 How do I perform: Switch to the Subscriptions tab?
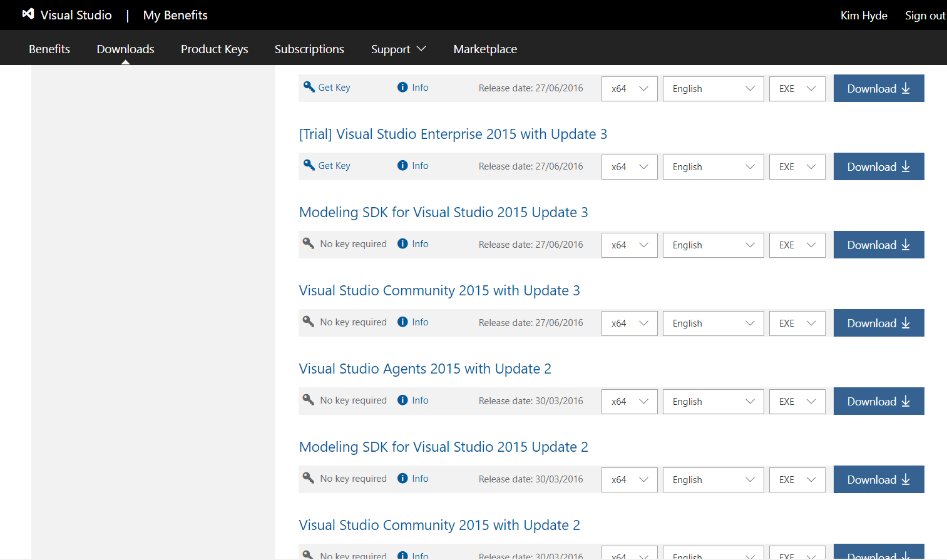point(309,49)
